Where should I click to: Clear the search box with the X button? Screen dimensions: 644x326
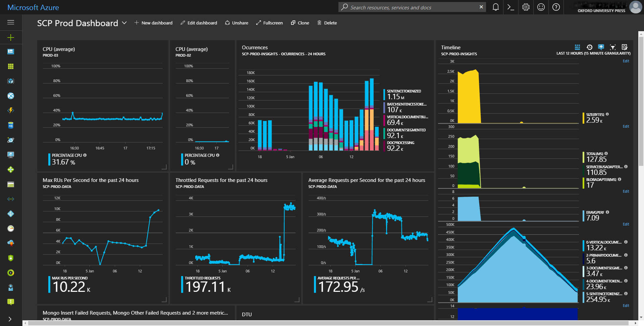[x=481, y=7]
